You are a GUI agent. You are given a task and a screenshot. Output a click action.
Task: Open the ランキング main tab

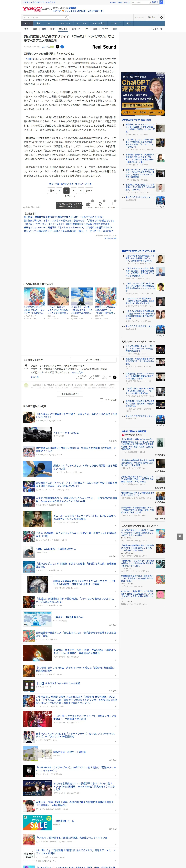tap(115, 23)
